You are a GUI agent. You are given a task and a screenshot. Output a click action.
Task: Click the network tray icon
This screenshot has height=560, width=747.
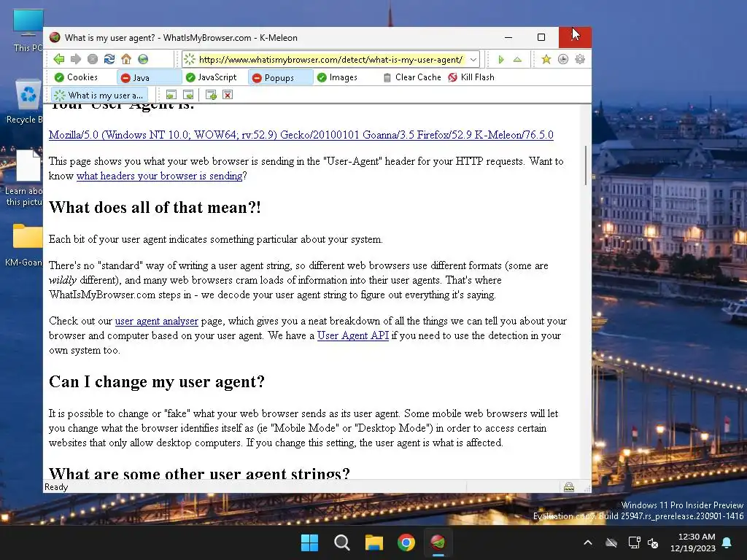tap(634, 542)
